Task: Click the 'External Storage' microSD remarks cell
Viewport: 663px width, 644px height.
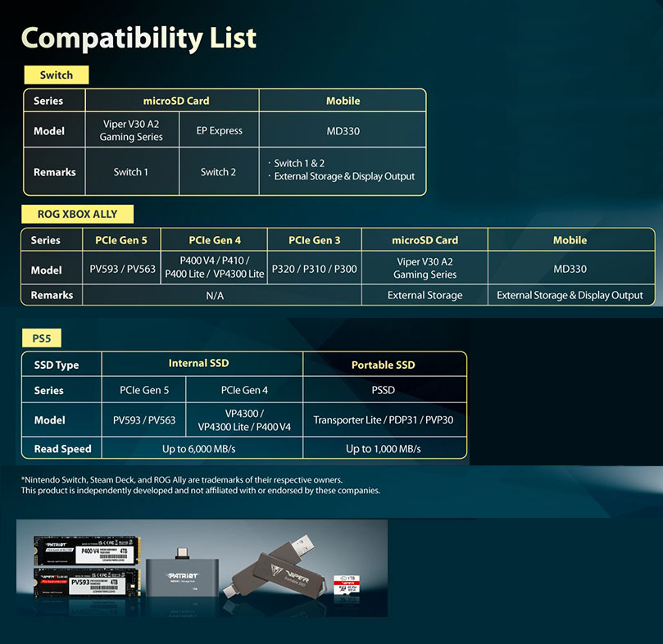Action: pyautogui.click(x=425, y=295)
